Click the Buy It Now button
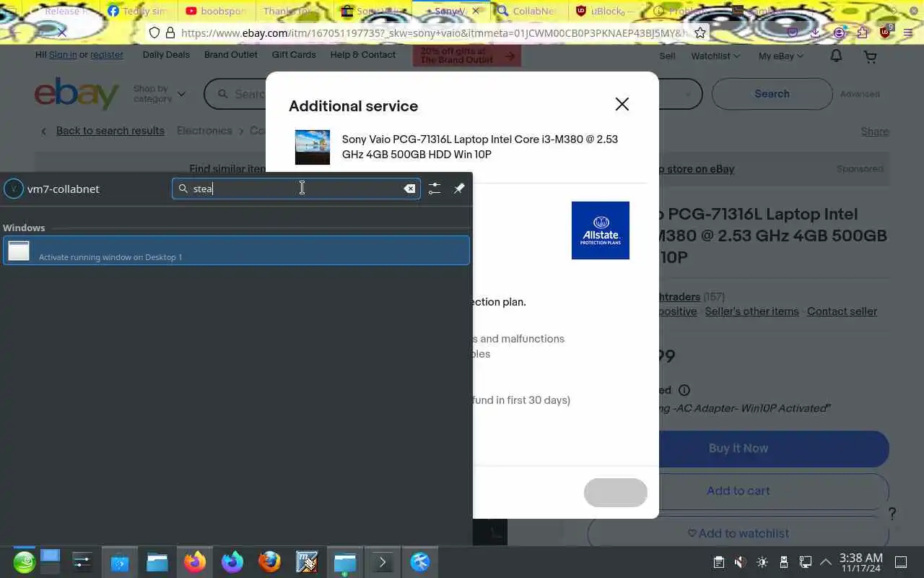The width and height of the screenshot is (924, 578). 738,449
